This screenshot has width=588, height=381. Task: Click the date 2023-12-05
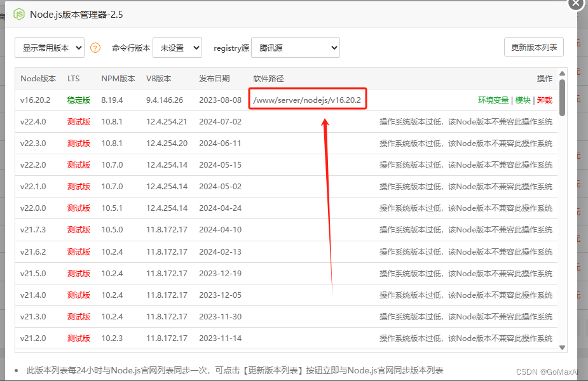[221, 295]
